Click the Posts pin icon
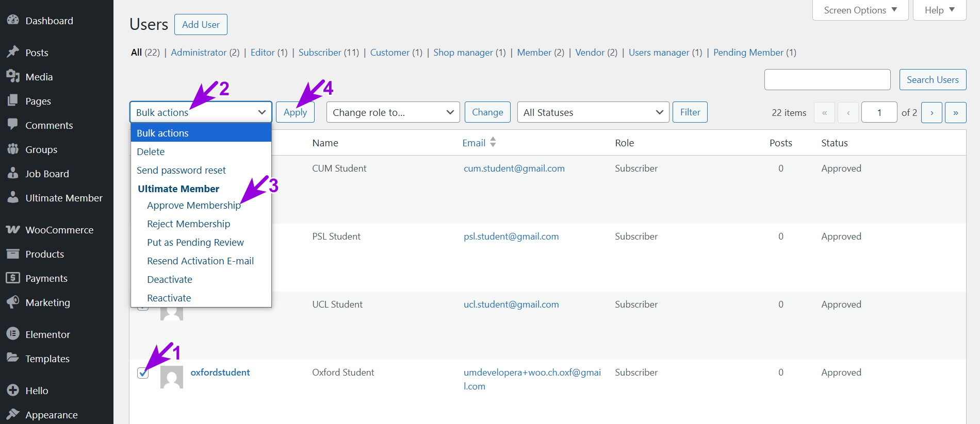The height and width of the screenshot is (424, 980). pos(13,52)
